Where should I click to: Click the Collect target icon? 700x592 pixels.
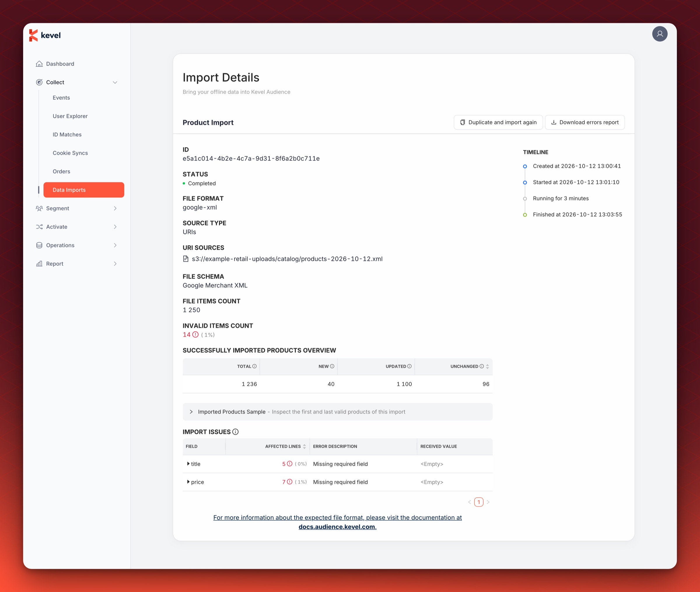39,82
